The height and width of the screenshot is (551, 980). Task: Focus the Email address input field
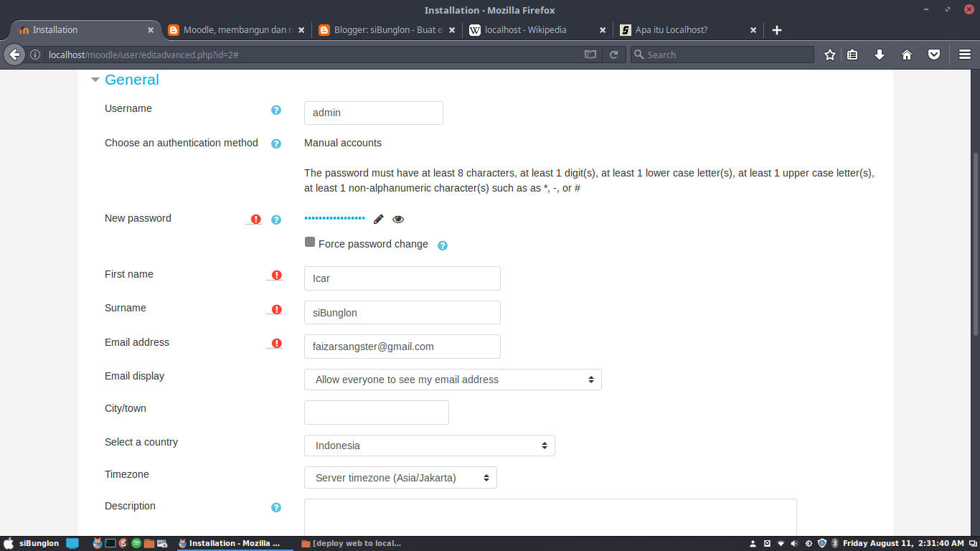click(x=402, y=347)
